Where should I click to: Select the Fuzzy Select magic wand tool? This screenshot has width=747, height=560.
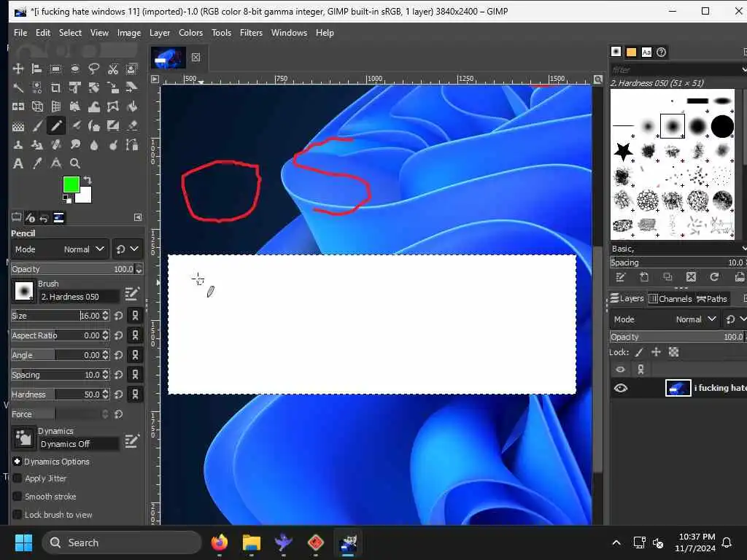point(18,87)
